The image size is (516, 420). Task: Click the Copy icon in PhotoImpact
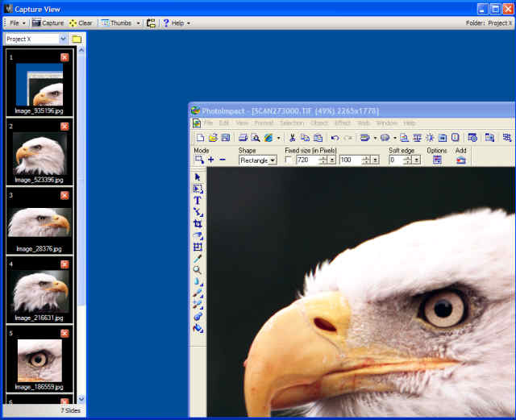click(x=305, y=138)
